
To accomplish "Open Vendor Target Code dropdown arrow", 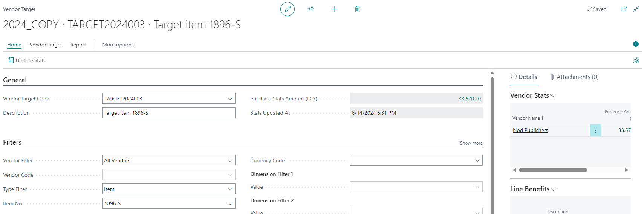I will click(x=230, y=99).
